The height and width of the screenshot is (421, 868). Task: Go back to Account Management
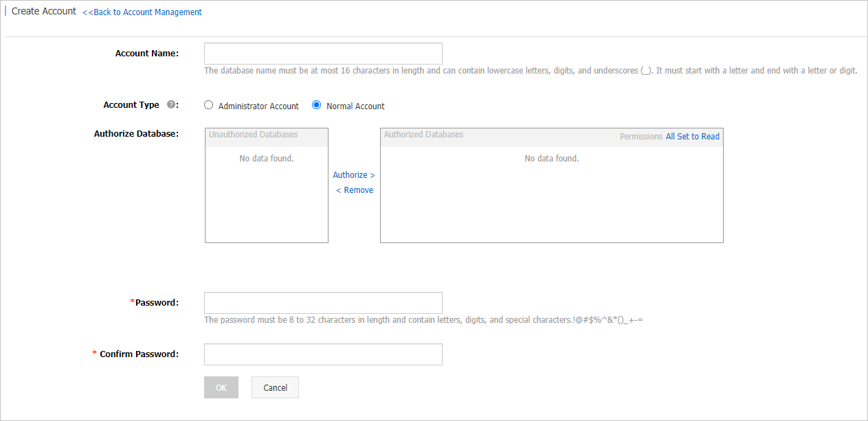coord(142,12)
